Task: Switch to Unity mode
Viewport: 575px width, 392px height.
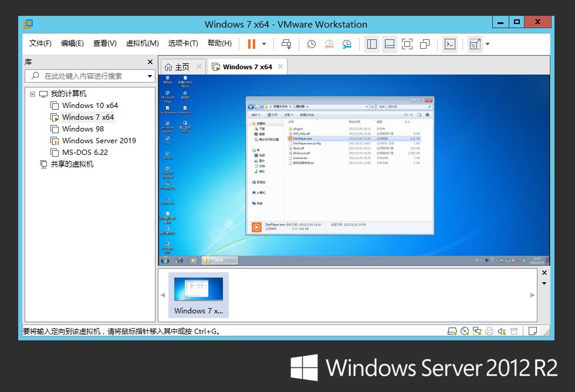Action: pos(425,44)
